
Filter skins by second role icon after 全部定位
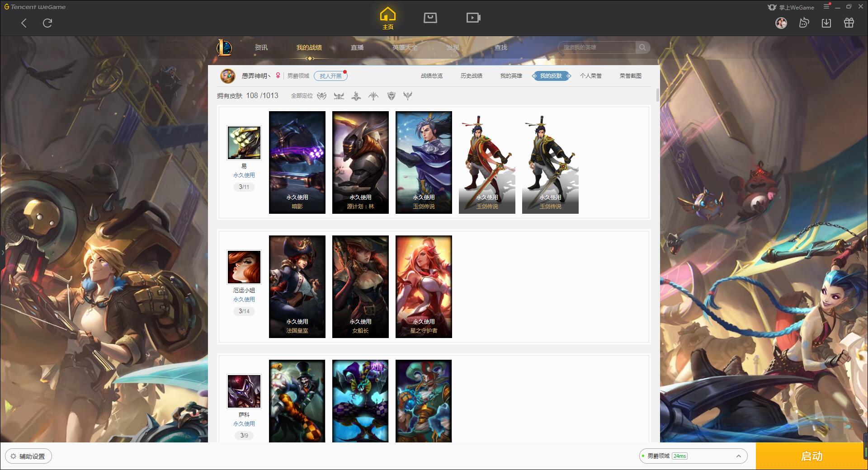(x=339, y=96)
